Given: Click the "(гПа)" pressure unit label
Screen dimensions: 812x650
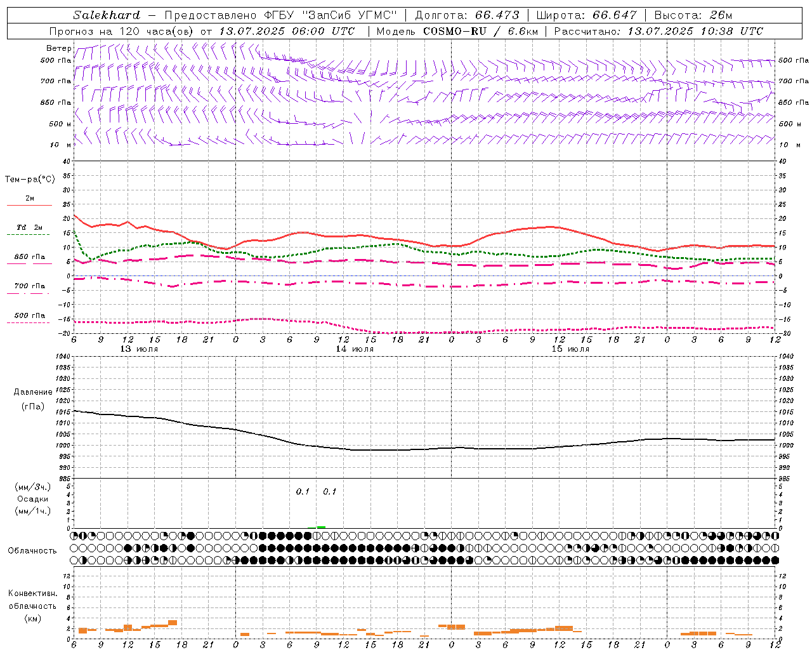Looking at the screenshot, I should (33, 407).
